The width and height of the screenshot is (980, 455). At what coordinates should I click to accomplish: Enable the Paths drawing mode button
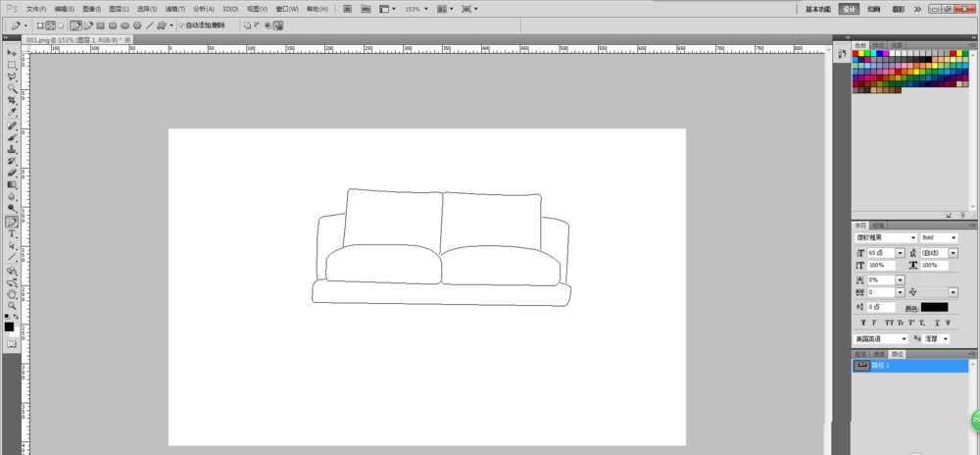pyautogui.click(x=52, y=25)
